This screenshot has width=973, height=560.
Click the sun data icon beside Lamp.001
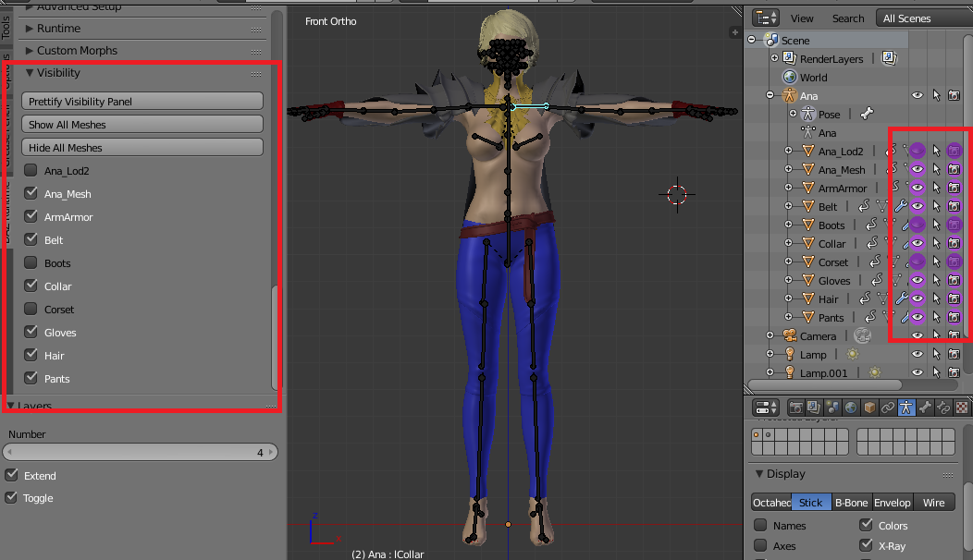click(874, 372)
